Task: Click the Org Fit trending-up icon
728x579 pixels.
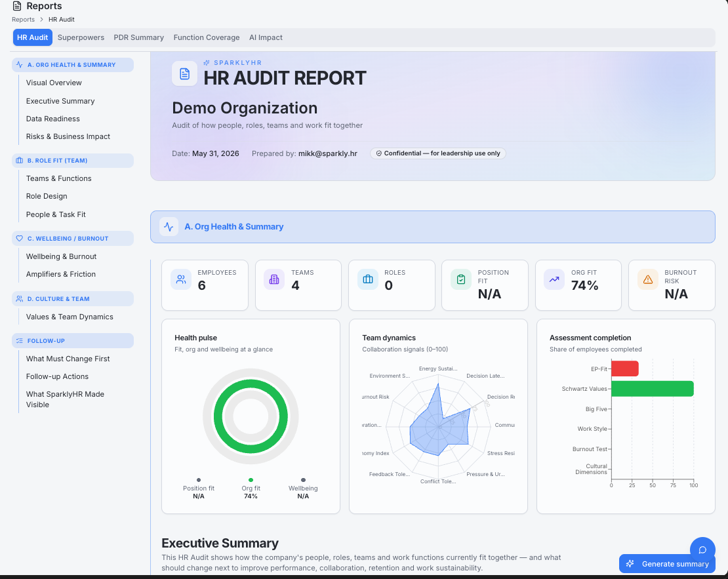Action: tap(554, 279)
